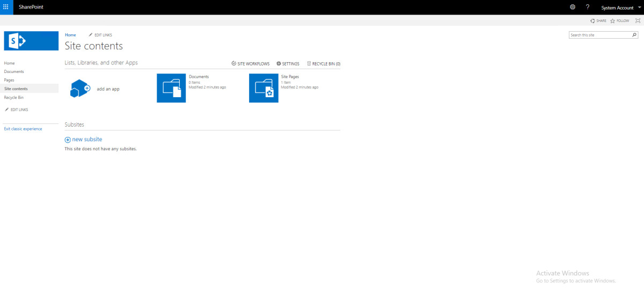This screenshot has height=299, width=644.
Task: Click the Subsites heading
Action: click(75, 125)
